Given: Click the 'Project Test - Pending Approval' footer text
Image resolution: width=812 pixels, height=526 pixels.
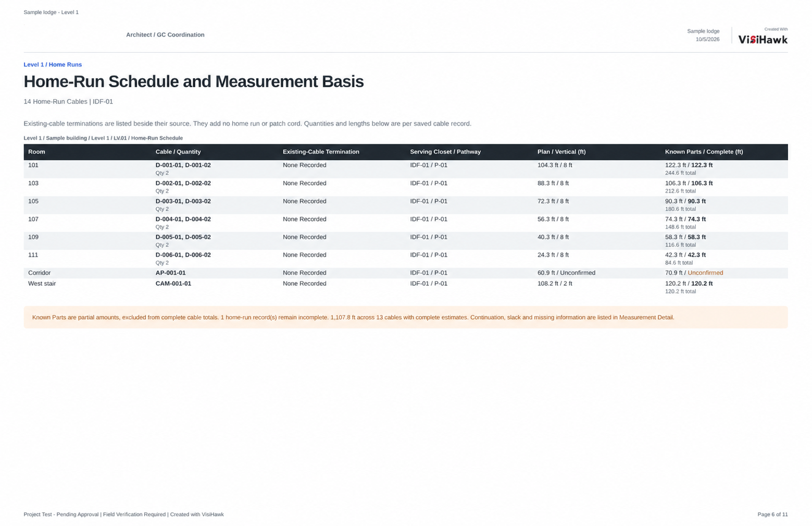Looking at the screenshot, I should 123,515.
